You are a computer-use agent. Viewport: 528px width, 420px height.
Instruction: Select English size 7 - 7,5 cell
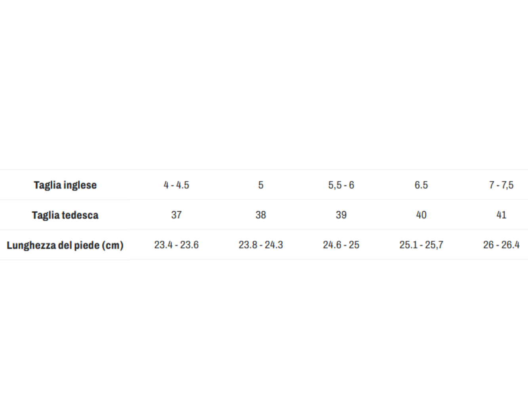[501, 185]
